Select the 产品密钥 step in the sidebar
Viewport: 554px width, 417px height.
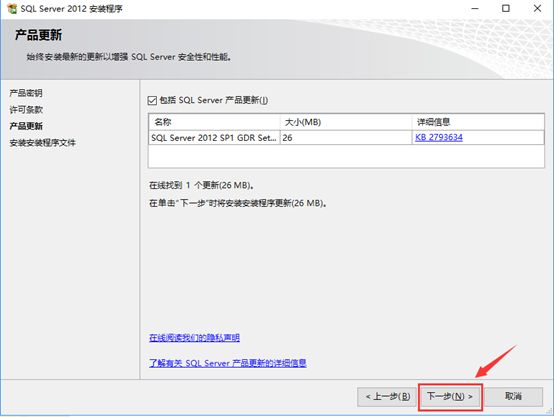(26, 93)
